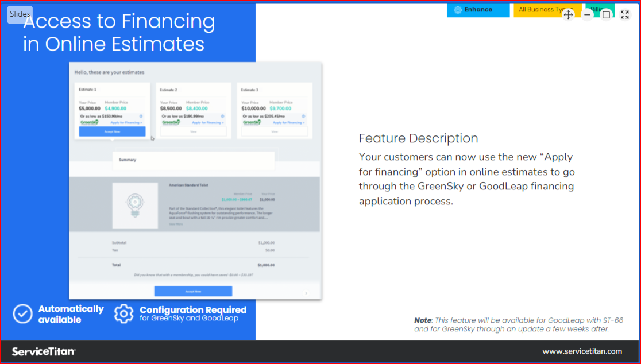Screen dimensions: 641x364
Task: Select the Enhance tag label
Action: (x=478, y=10)
